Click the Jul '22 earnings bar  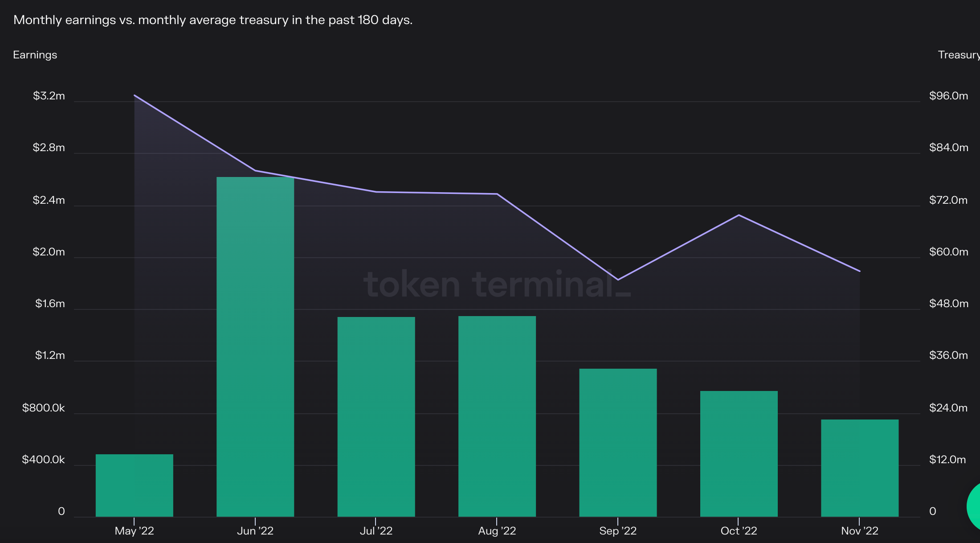[376, 417]
